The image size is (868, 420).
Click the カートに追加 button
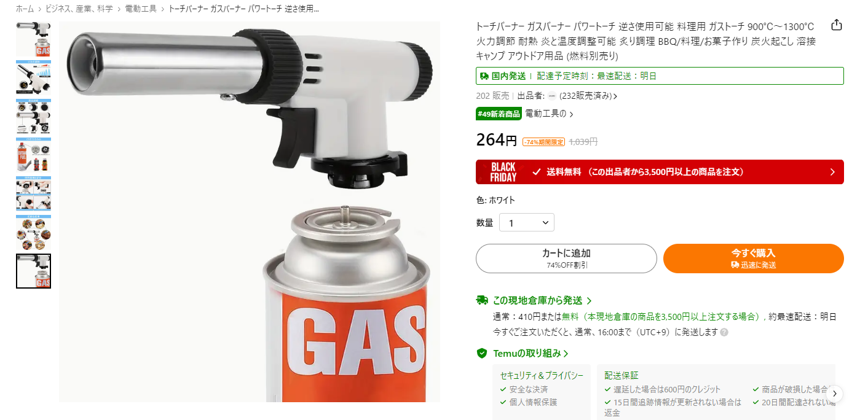pyautogui.click(x=566, y=259)
